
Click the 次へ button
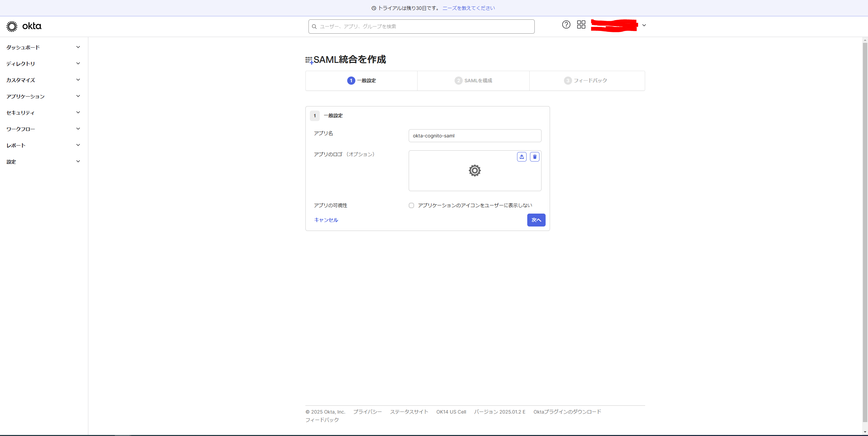coord(536,220)
